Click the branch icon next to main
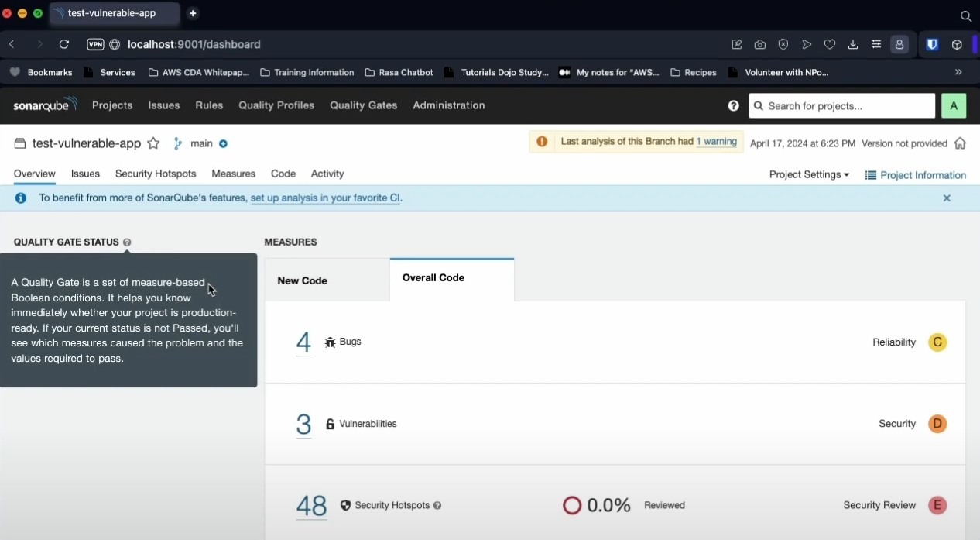The width and height of the screenshot is (980, 540). click(x=178, y=143)
